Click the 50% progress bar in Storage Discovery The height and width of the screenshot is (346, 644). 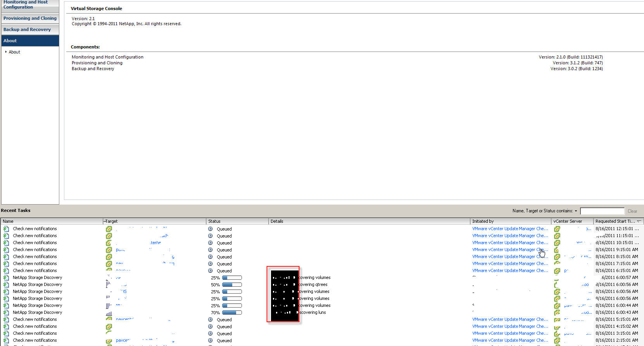[232, 285]
